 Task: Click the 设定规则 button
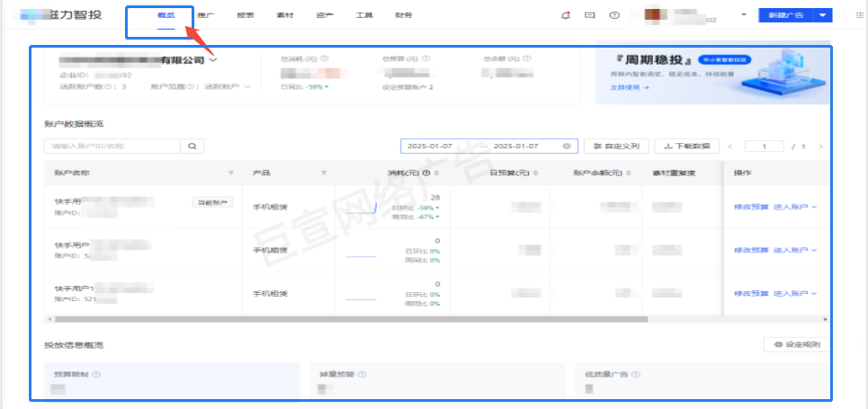796,345
